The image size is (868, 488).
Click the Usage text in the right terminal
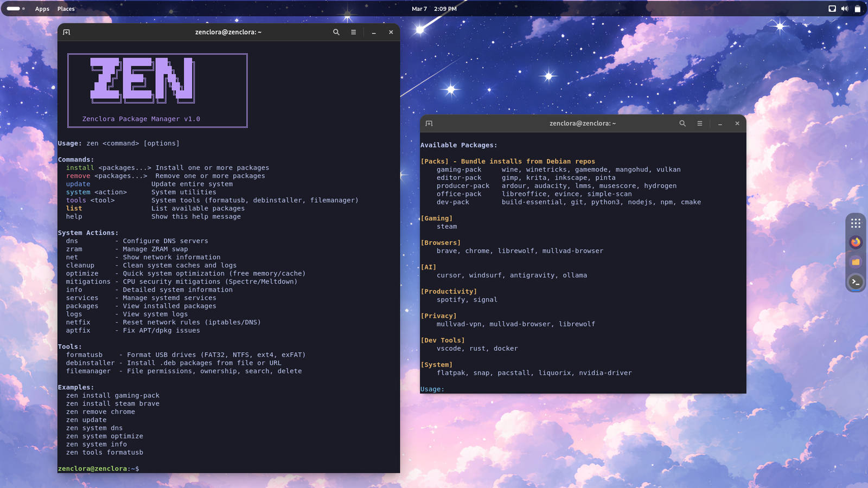(x=431, y=389)
